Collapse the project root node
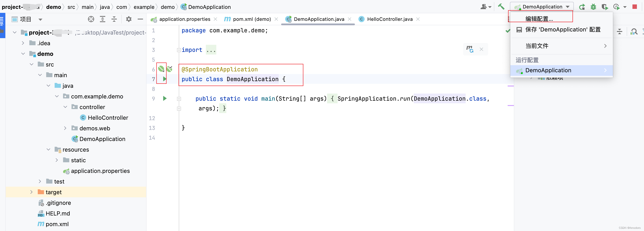 pos(15,32)
